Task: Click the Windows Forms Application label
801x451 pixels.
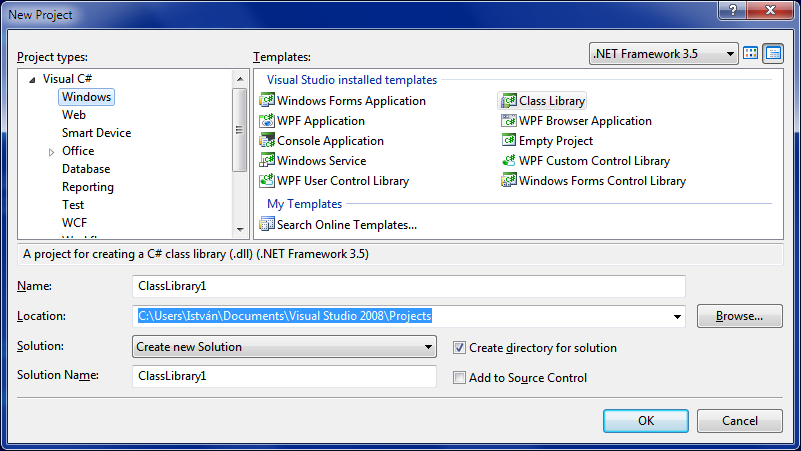Action: click(351, 101)
